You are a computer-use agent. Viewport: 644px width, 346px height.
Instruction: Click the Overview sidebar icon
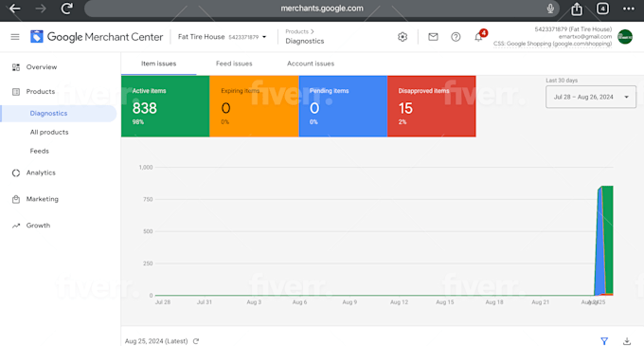[x=15, y=67]
